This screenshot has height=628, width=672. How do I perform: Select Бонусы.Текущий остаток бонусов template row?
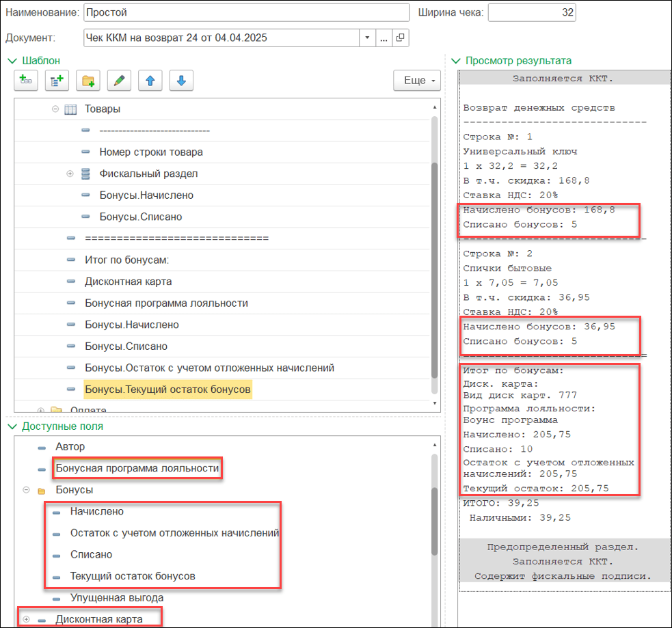tap(167, 390)
